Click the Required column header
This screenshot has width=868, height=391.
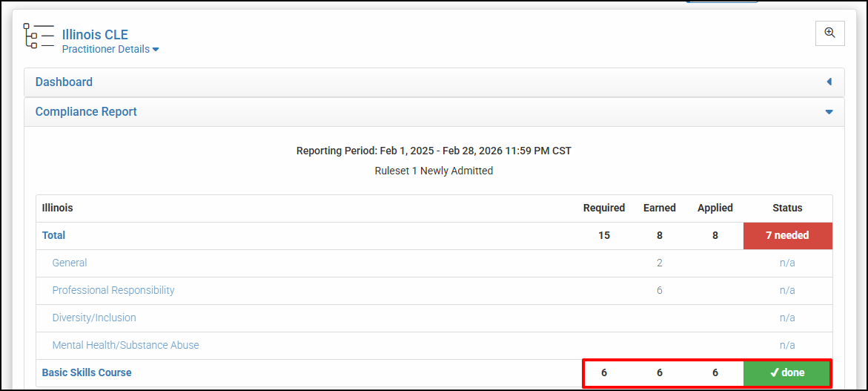pos(604,208)
